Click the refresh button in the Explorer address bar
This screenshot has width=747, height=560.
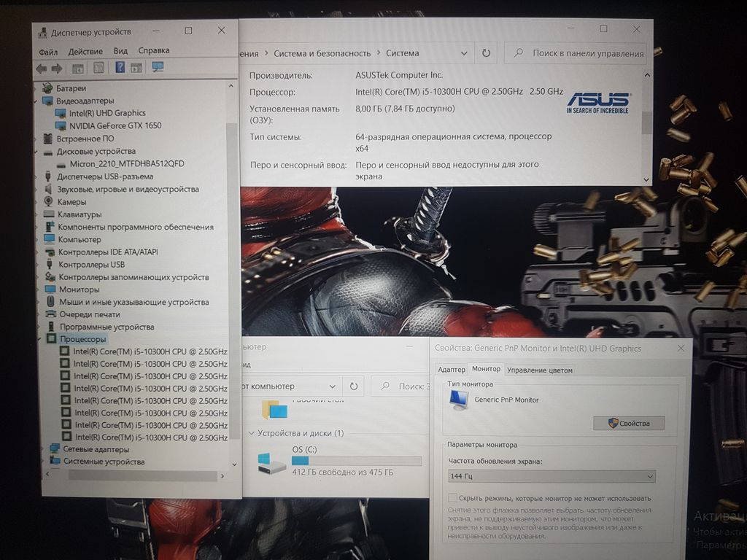click(x=354, y=386)
